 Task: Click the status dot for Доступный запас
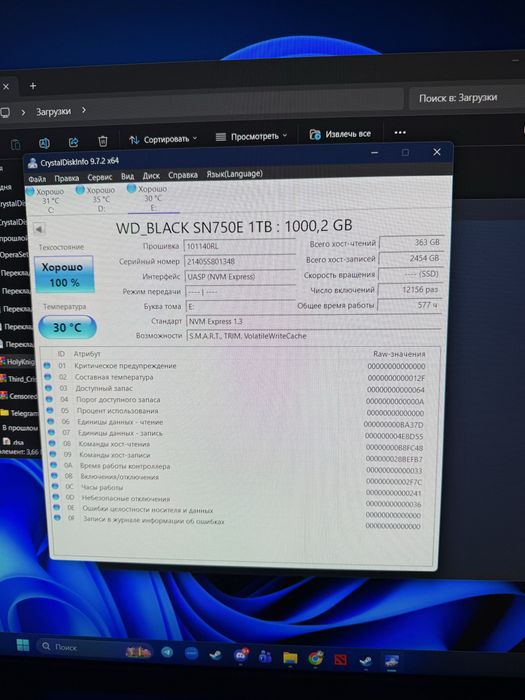49,388
